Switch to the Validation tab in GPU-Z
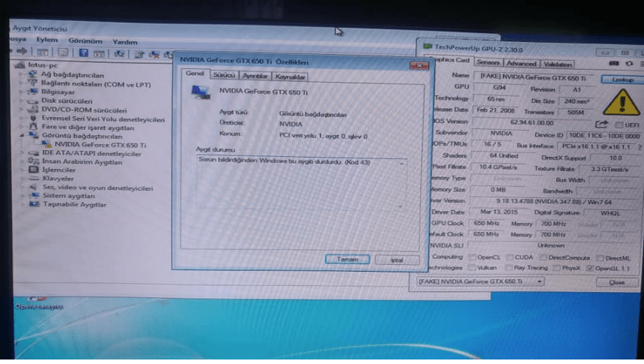Image resolution: width=644 pixels, height=364 pixels. pyautogui.click(x=557, y=64)
